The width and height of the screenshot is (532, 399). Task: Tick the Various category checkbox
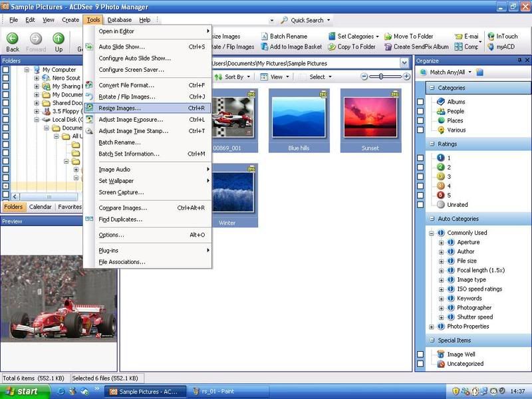click(x=420, y=130)
